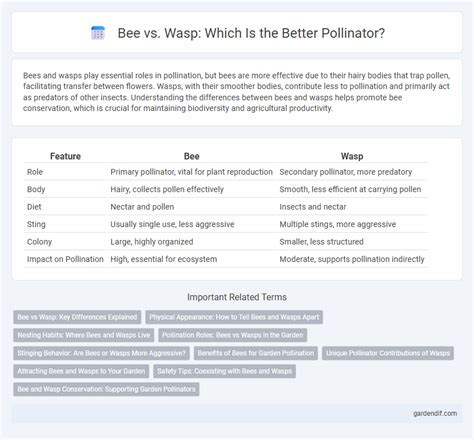Select 'Stinging Behavior: Are Bees or Wasps More Aggressive?'
The width and height of the screenshot is (474, 440).
click(x=102, y=353)
